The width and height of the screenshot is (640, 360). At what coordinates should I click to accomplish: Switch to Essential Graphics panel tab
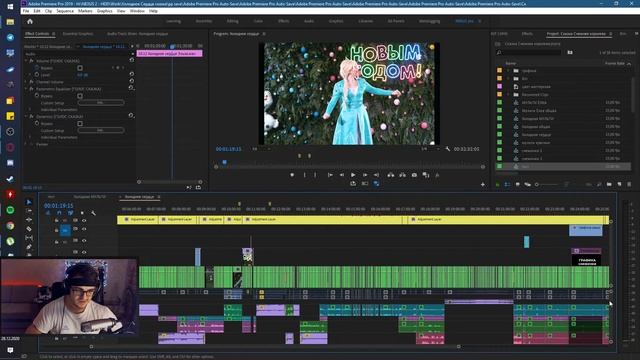(78, 34)
